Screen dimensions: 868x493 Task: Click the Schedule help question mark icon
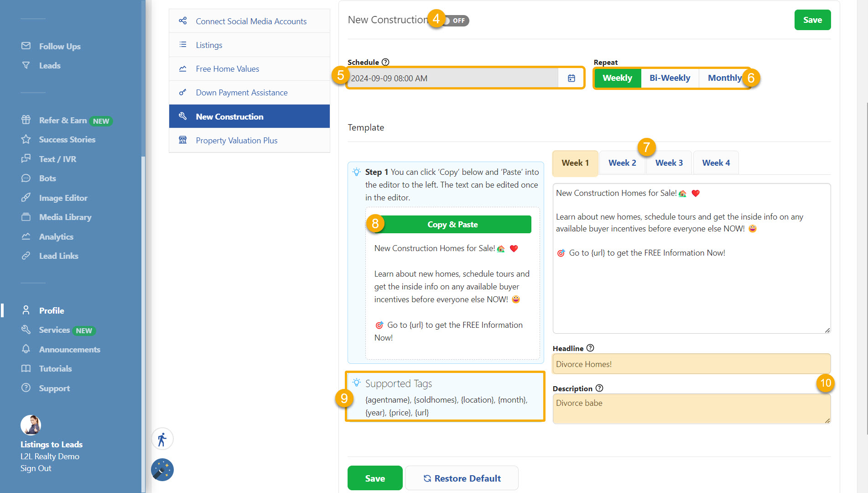[385, 62]
